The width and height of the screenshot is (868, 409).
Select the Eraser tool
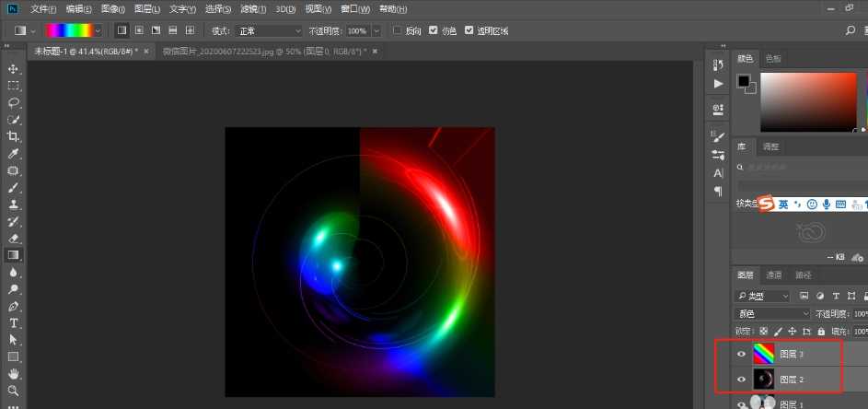tap(14, 239)
